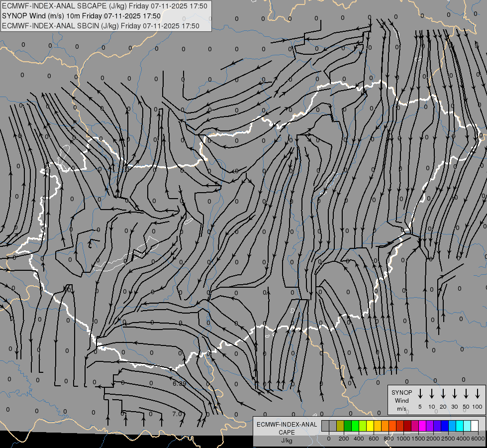Click the SYNOP Wind m/s legend title
Screen dimensions: 487x448
[401, 400]
